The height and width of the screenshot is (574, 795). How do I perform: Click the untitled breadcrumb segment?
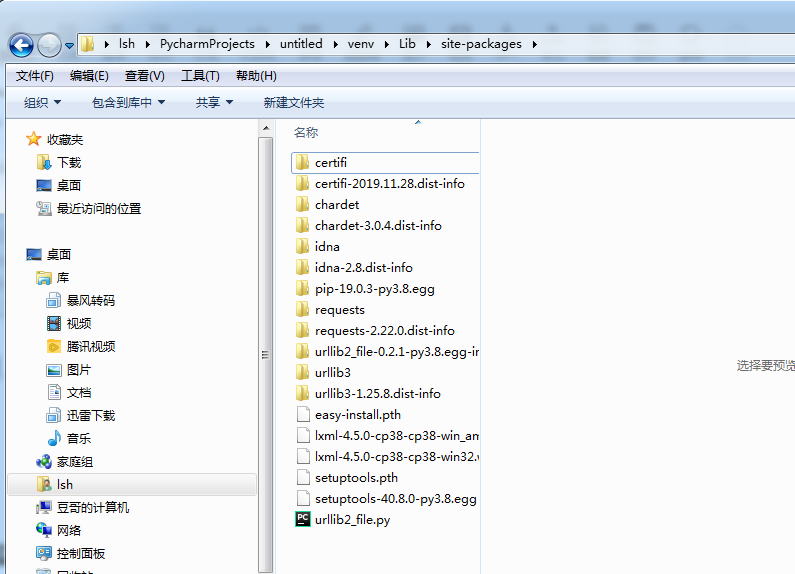tap(301, 44)
